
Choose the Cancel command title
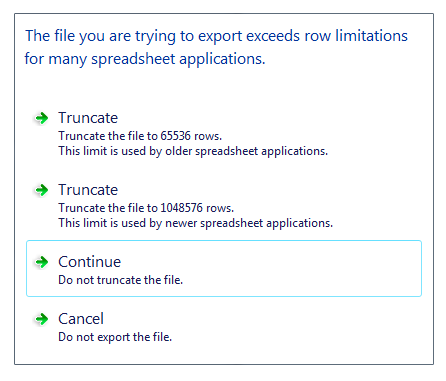click(81, 319)
